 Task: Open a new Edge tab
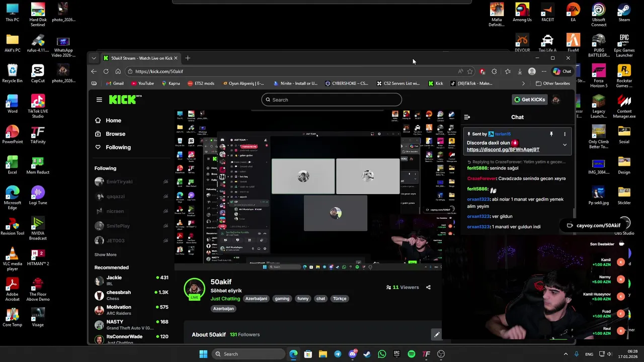point(188,58)
